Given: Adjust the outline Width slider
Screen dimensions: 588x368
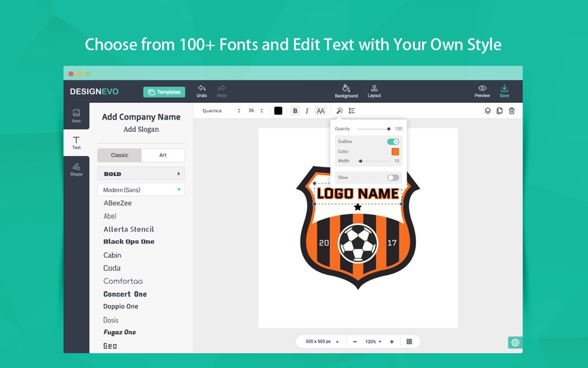Looking at the screenshot, I should (x=372, y=161).
